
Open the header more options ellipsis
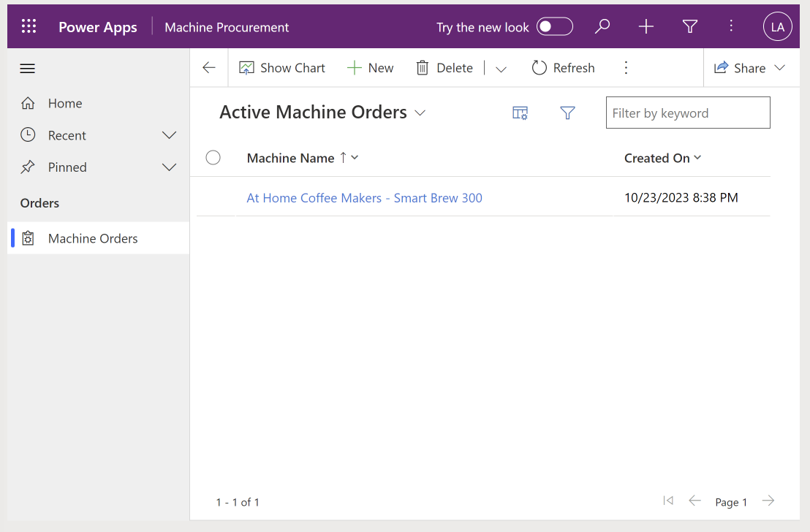(731, 26)
